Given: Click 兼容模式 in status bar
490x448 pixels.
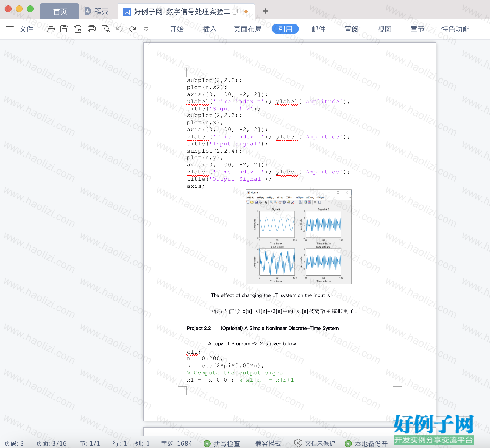Looking at the screenshot, I should coord(268,443).
